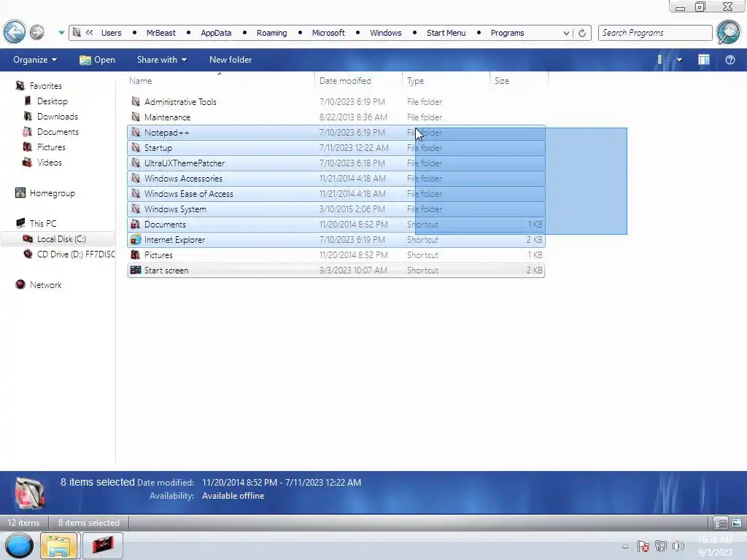This screenshot has height=560, width=747.
Task: Click the Search Programs input field
Action: click(x=655, y=33)
